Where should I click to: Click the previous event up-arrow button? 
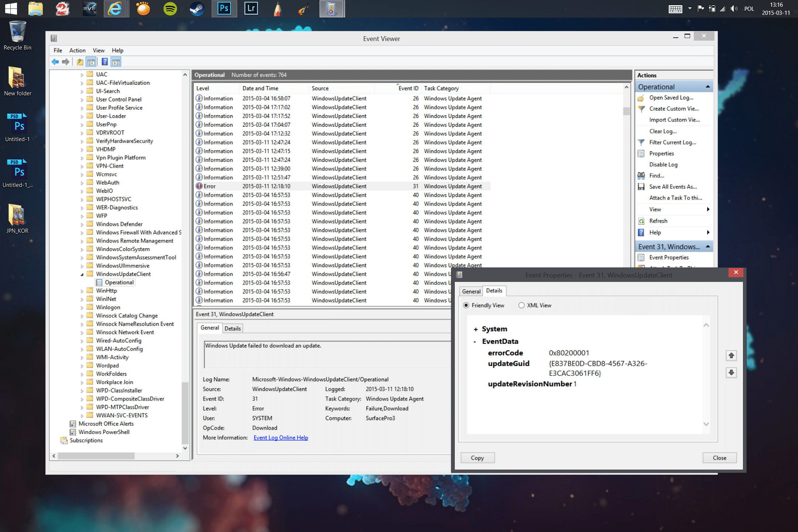731,355
